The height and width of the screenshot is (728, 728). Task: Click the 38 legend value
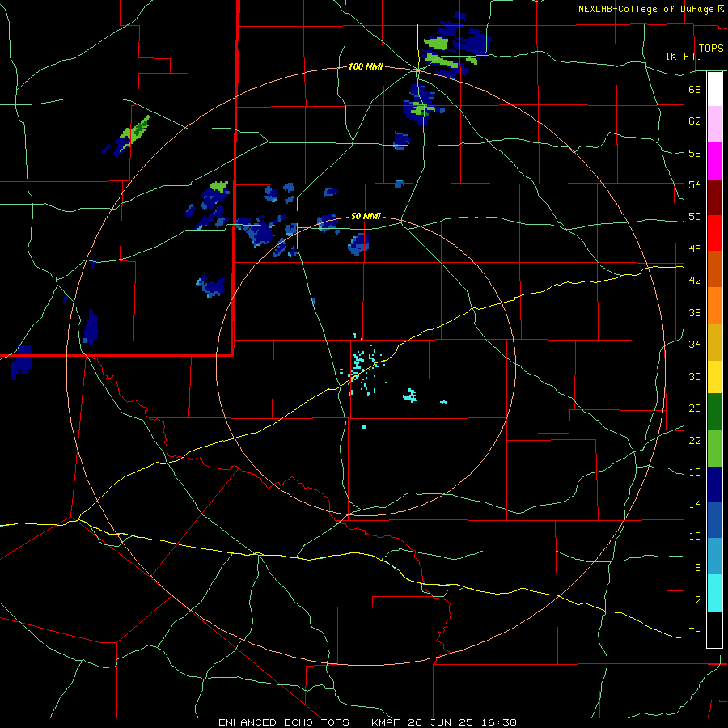click(695, 312)
